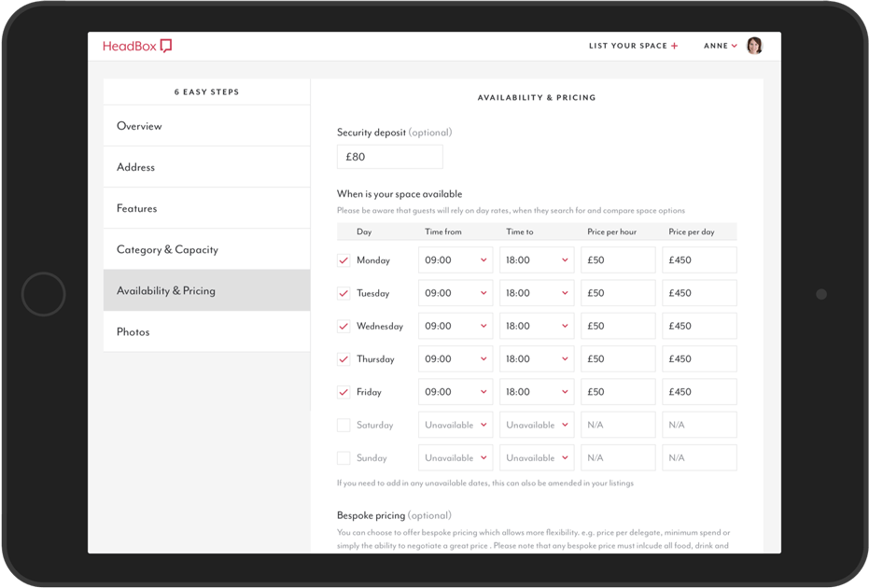The height and width of the screenshot is (588, 869).
Task: Uncheck the Wednesday availability checkbox
Action: click(x=343, y=327)
